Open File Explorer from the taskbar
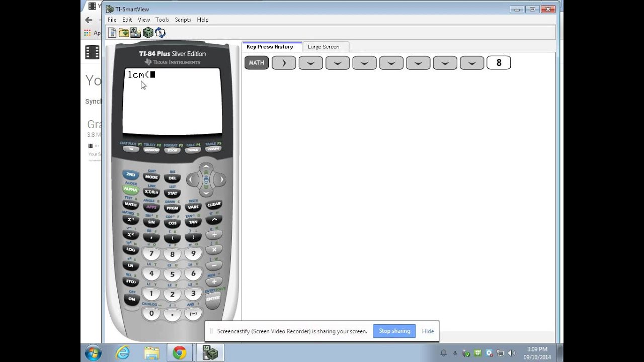 click(151, 353)
